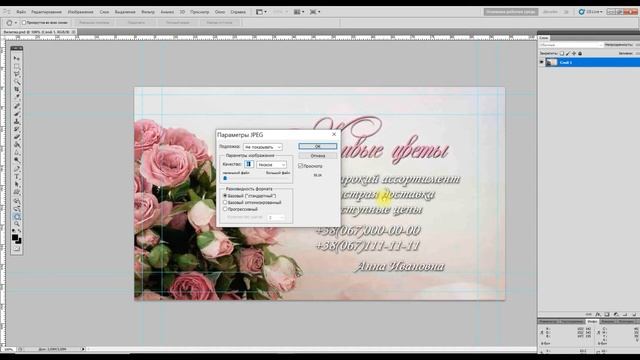The width and height of the screenshot is (640, 360).
Task: Hide the layer via its eye icon
Action: [542, 62]
